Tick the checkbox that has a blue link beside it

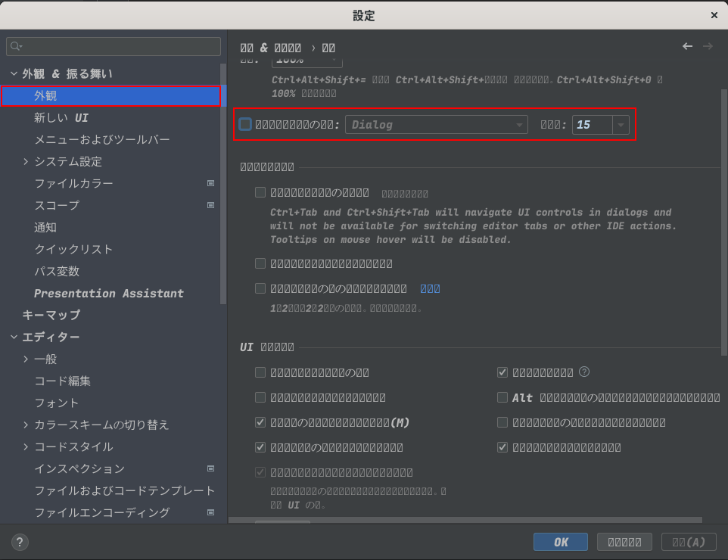coord(260,288)
